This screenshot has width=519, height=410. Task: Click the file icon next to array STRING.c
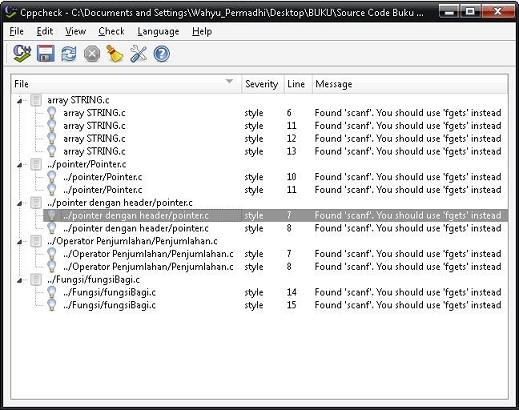(36, 100)
